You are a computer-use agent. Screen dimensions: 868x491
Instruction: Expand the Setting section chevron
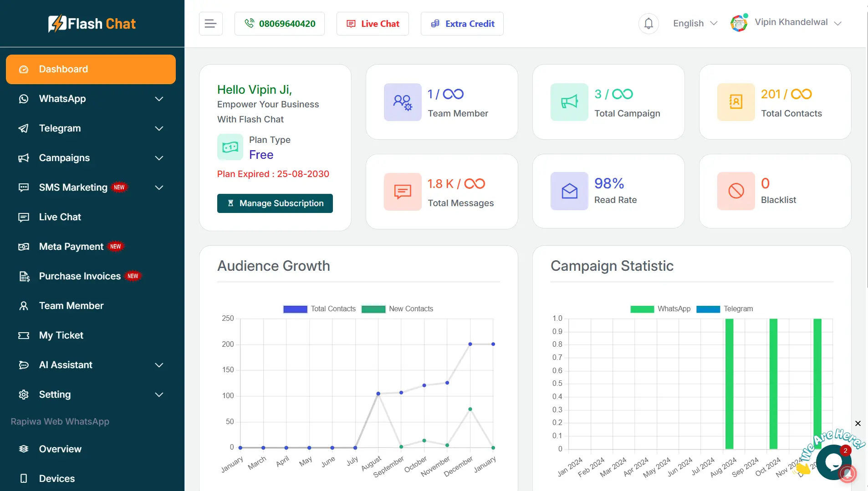(159, 395)
